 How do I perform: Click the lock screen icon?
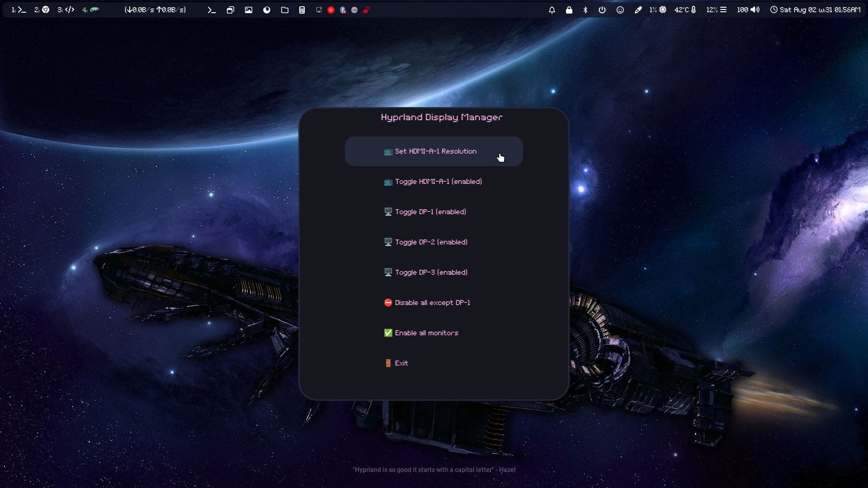pos(569,10)
